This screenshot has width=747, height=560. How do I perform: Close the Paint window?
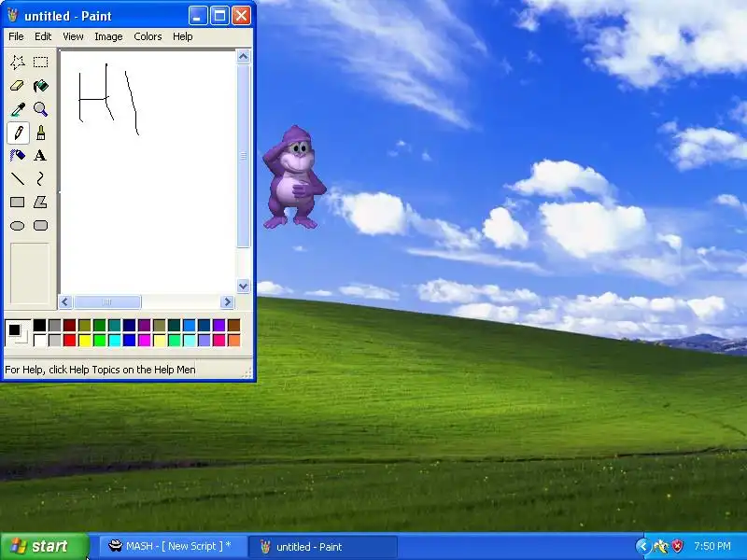pos(242,16)
